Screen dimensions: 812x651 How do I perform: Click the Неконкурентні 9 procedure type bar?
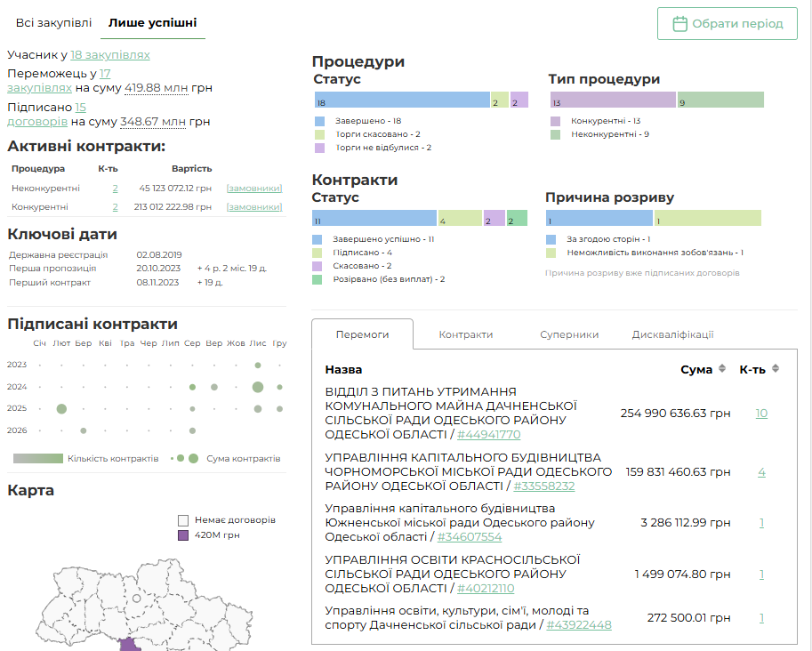[x=721, y=100]
